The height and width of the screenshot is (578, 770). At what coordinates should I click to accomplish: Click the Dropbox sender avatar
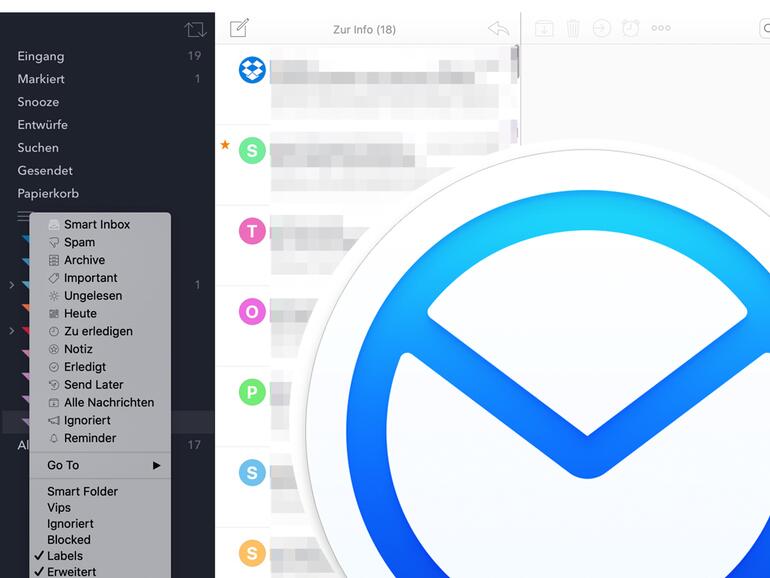point(252,70)
